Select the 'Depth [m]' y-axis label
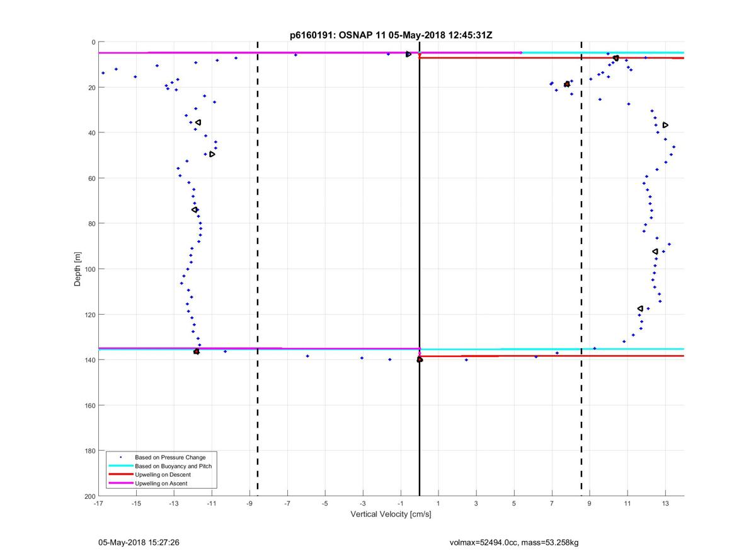This screenshot has width=756, height=558. [78, 269]
